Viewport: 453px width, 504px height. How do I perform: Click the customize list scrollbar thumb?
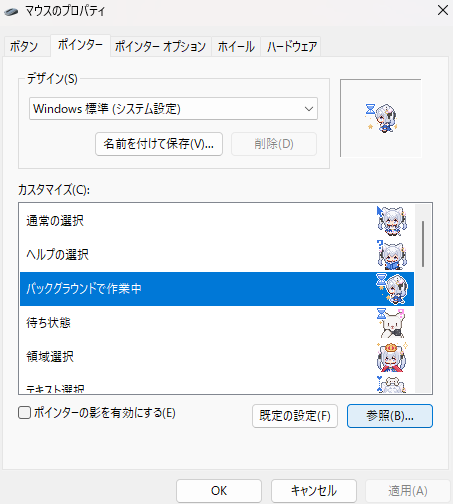(x=423, y=244)
